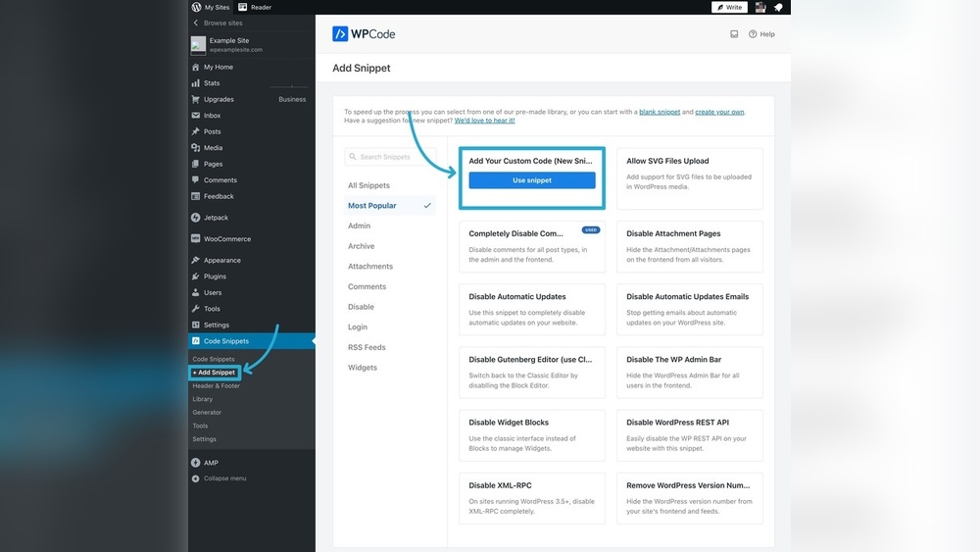Open the Generator submenu item
Viewport: 980px width, 552px height.
[x=207, y=413]
